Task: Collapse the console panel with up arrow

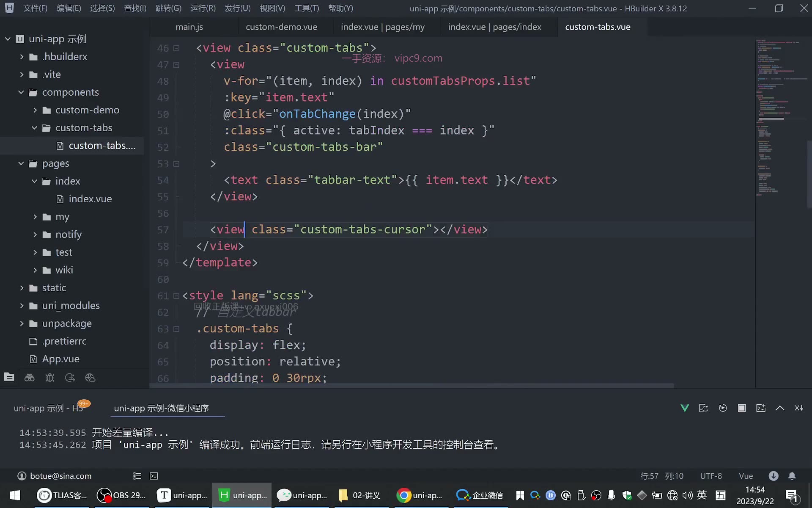Action: coord(780,408)
